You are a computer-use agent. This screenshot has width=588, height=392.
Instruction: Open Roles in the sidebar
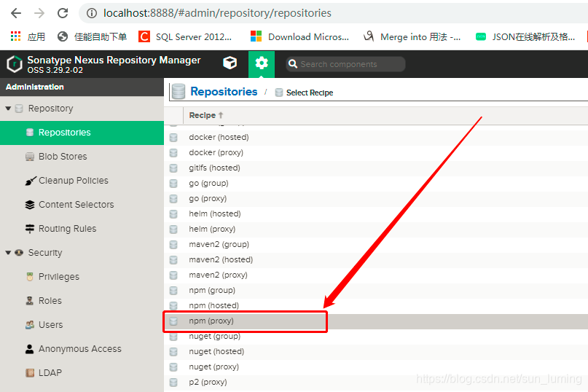point(82,300)
